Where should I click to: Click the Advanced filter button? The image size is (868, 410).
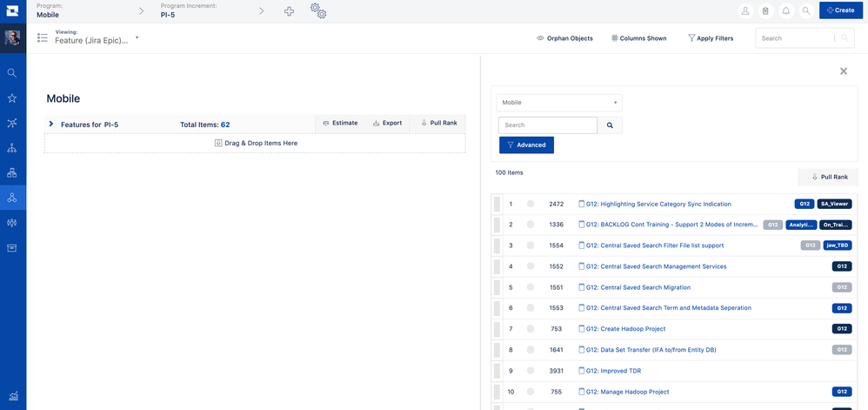[526, 145]
